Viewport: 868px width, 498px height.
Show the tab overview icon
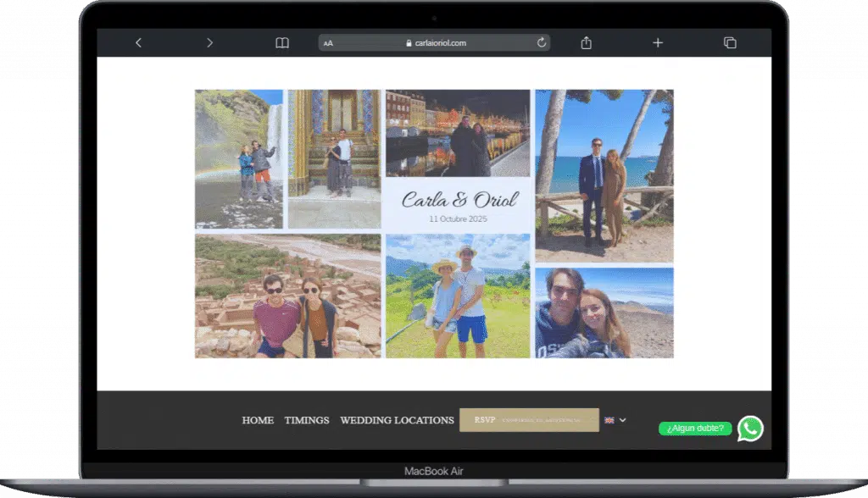(729, 42)
